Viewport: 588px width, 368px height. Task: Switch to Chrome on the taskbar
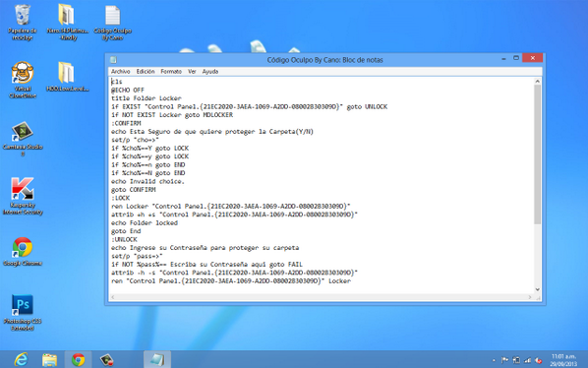pyautogui.click(x=78, y=360)
